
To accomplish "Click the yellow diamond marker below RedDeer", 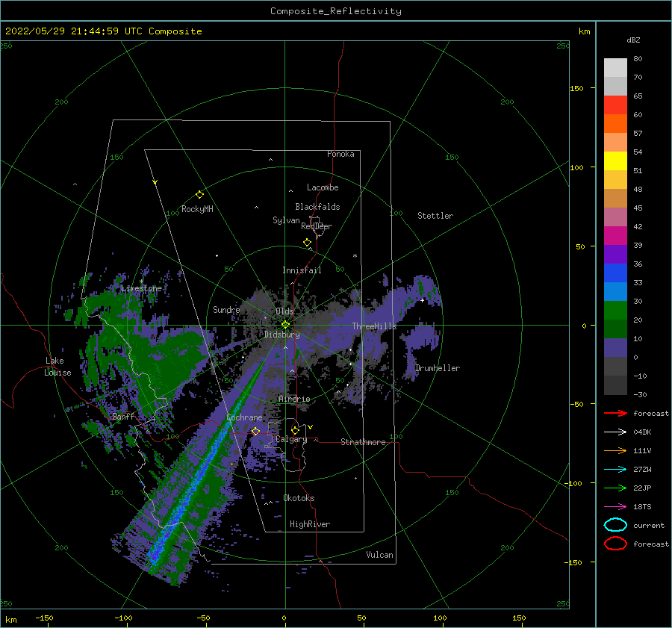I will click(x=308, y=243).
